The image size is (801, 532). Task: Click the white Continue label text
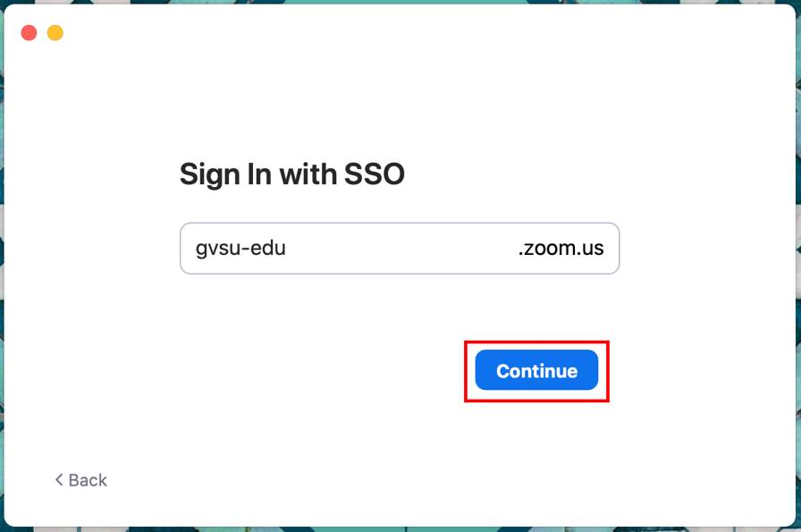(536, 371)
